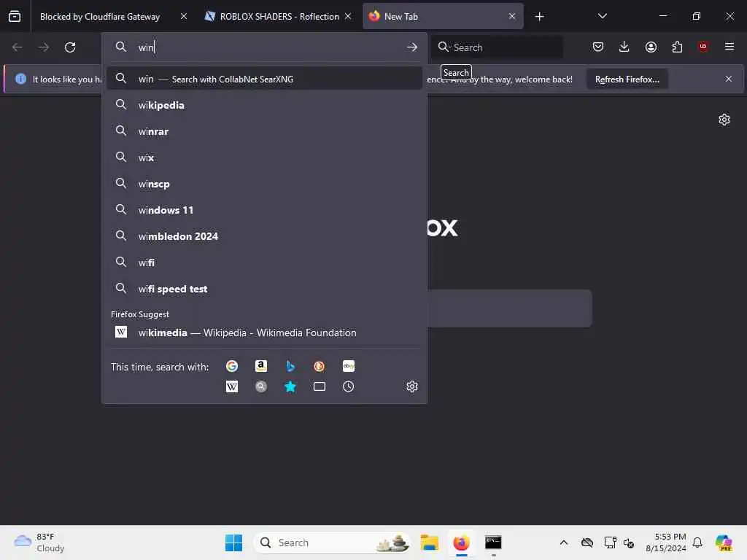
Task: Open the terminal app in taskbar
Action: tap(493, 542)
